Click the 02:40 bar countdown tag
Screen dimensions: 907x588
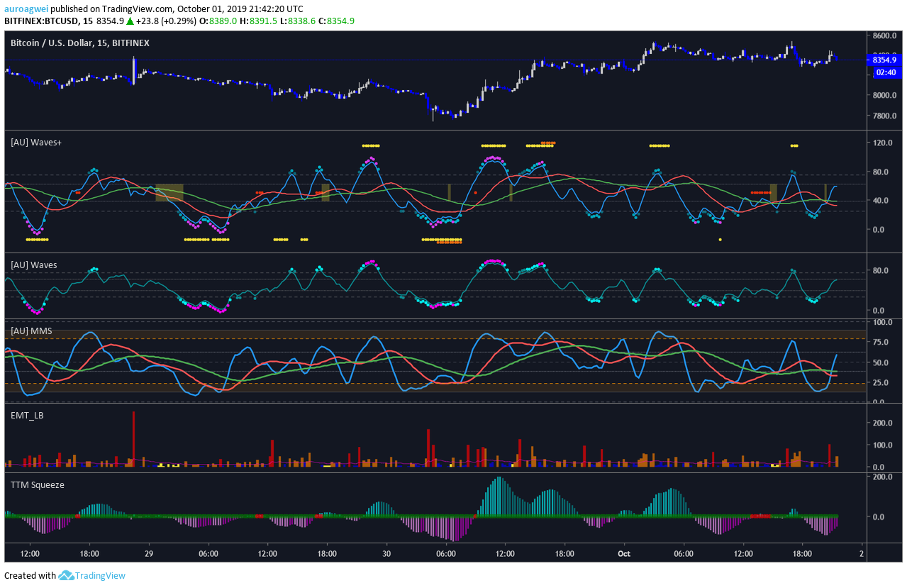point(885,72)
